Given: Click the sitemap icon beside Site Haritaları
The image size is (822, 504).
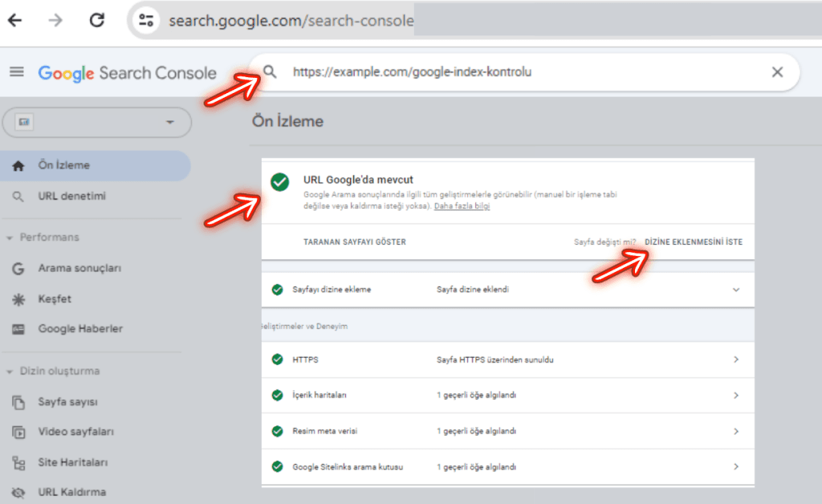Looking at the screenshot, I should point(18,463).
